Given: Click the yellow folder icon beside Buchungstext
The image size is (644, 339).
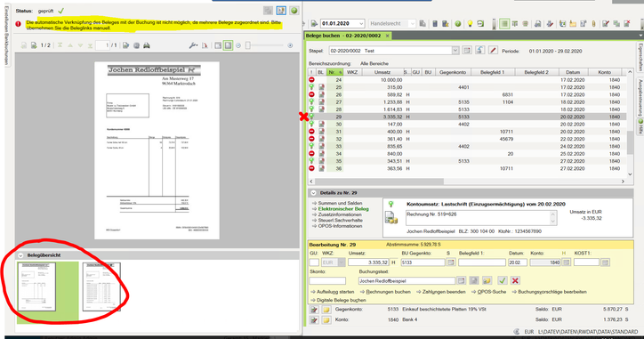Looking at the screenshot, I should pyautogui.click(x=487, y=280).
